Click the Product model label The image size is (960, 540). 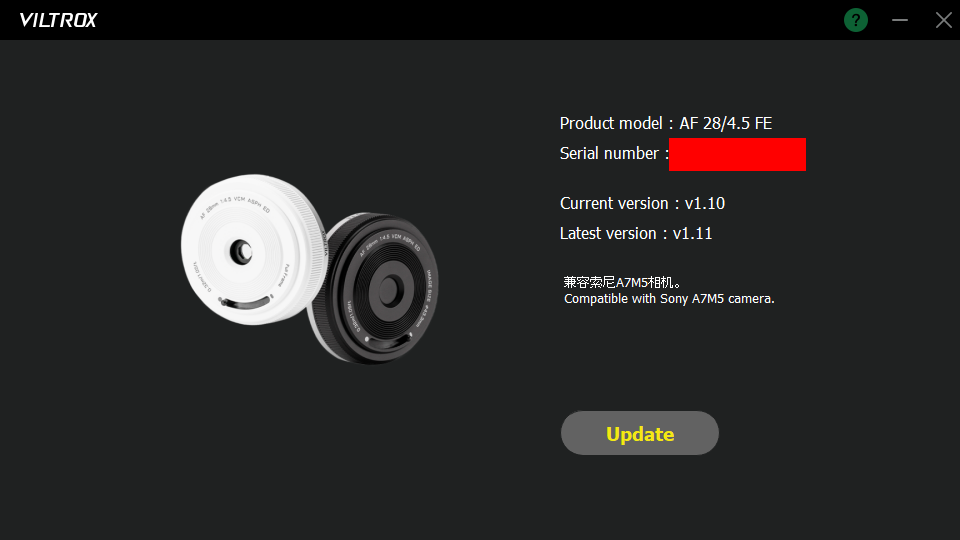(x=610, y=123)
